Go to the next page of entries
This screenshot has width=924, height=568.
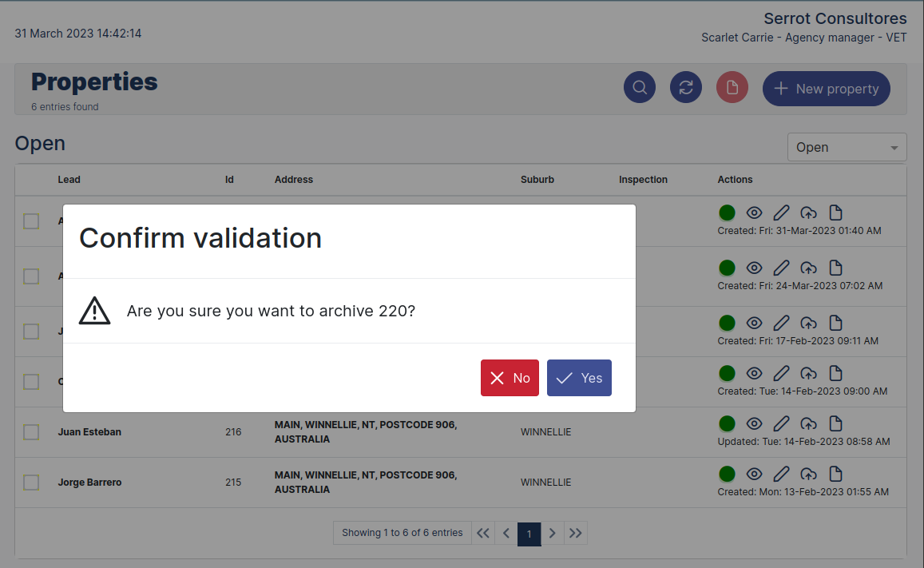coord(552,533)
